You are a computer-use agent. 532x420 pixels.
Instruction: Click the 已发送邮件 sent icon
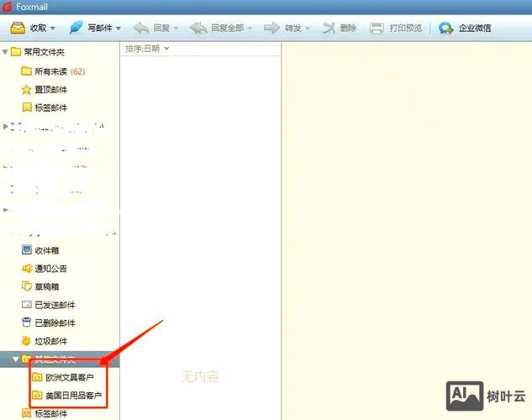click(x=26, y=304)
